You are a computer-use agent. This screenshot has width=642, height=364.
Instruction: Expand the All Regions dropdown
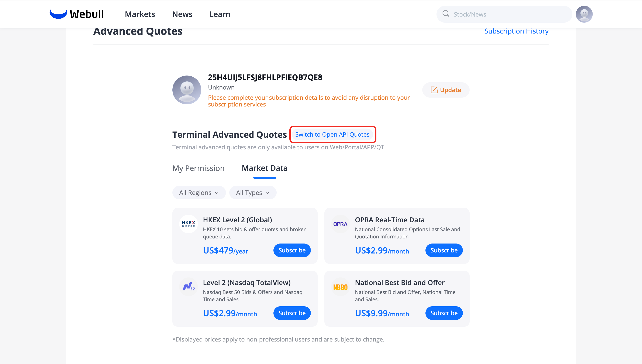(x=199, y=193)
